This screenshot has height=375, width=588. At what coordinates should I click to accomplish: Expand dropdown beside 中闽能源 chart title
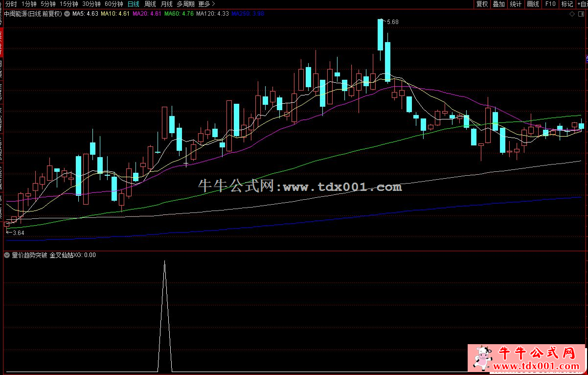pos(67,14)
